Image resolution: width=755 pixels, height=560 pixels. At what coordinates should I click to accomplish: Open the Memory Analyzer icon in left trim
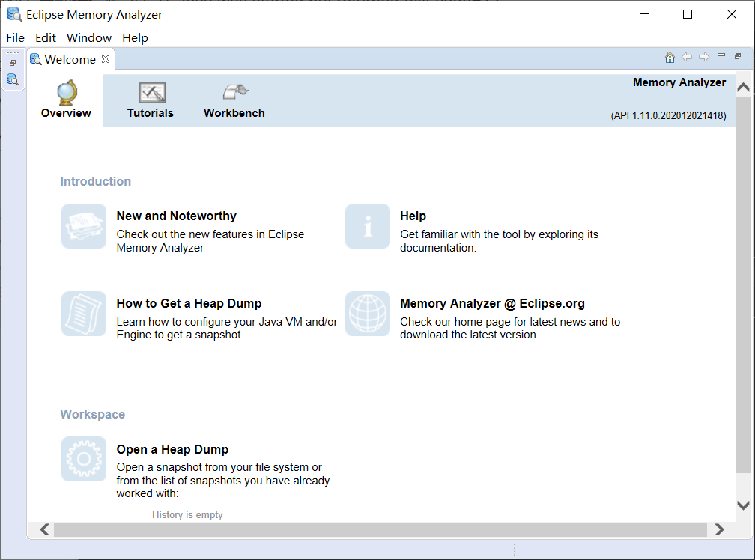click(x=13, y=79)
